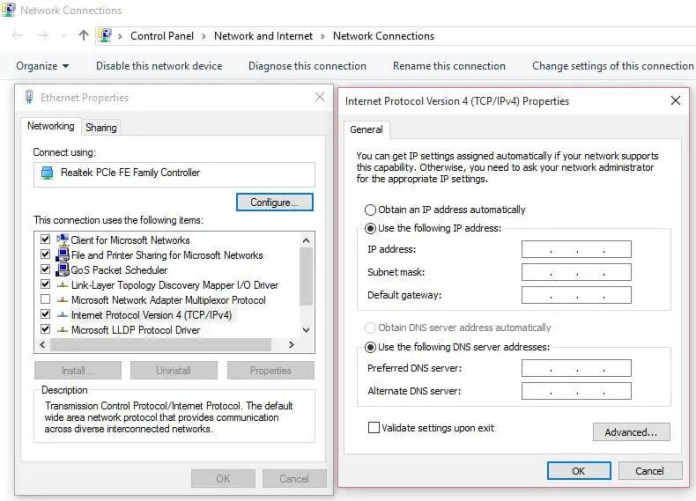
Task: Select Link-Layer Topology Discovery Mapper icon
Action: pos(63,285)
